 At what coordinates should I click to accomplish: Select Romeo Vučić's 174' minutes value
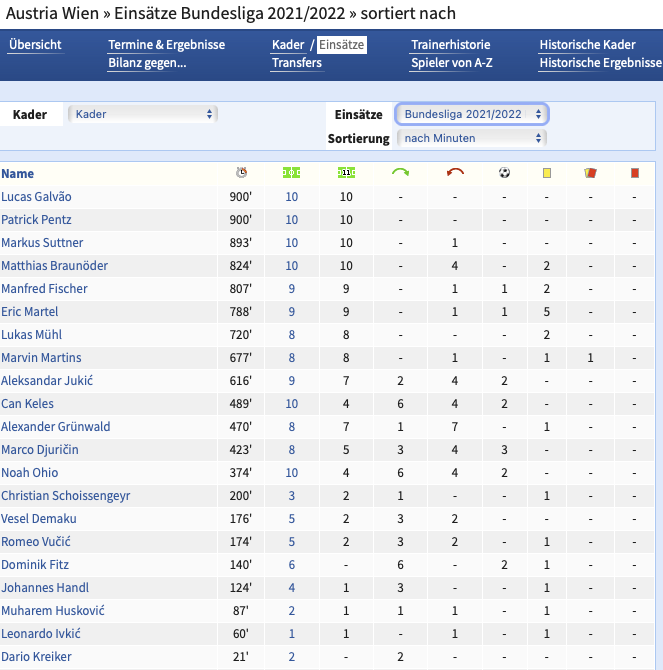[x=241, y=542]
